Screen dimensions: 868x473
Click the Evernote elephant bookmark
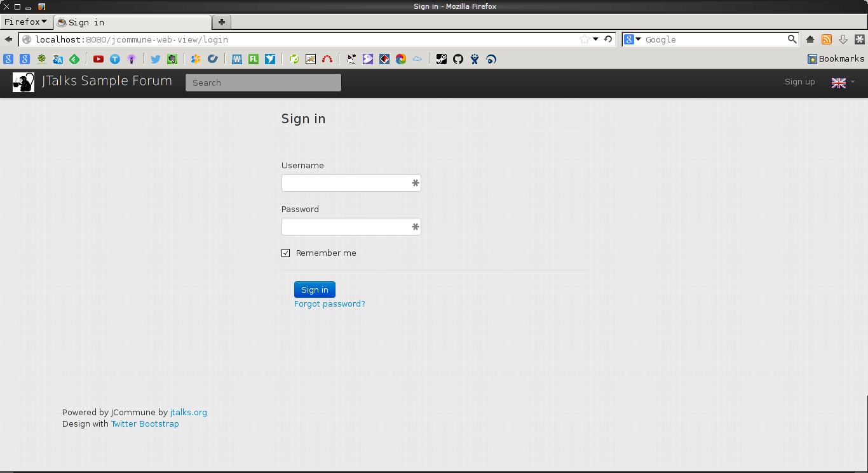[x=172, y=59]
